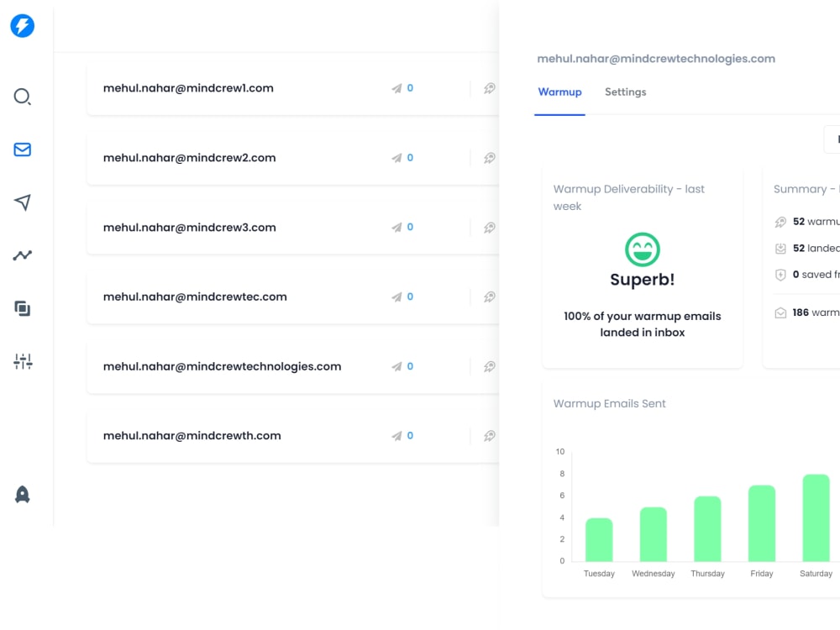Open mehul.nahar@mindcrew2.com account row
The width and height of the screenshot is (840, 630).
point(293,158)
